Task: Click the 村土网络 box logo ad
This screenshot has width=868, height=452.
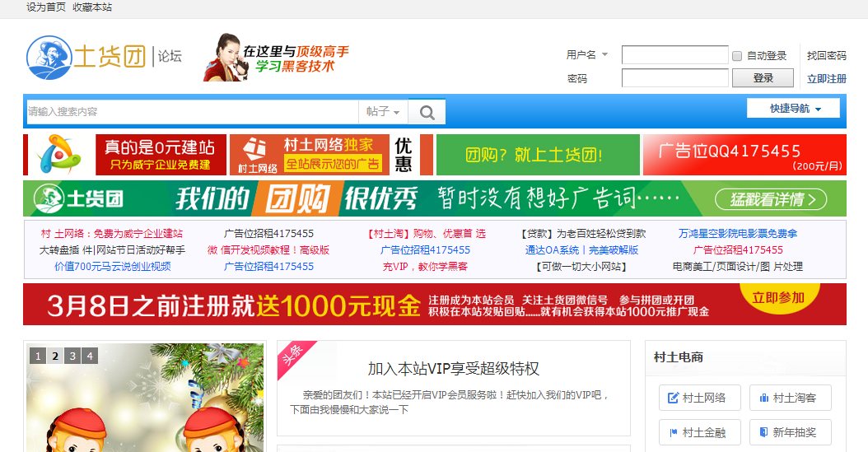Action: (x=256, y=154)
